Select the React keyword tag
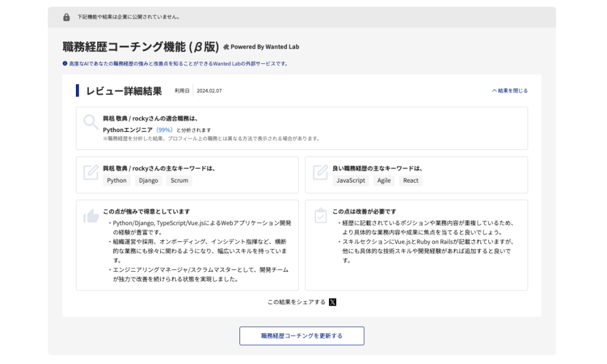The width and height of the screenshot is (607, 364). point(411,181)
